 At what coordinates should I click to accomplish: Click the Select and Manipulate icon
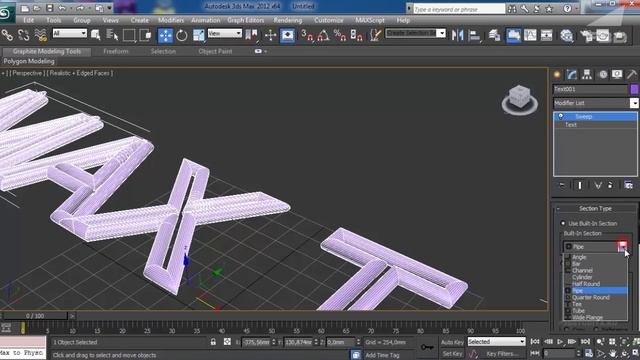click(270, 36)
